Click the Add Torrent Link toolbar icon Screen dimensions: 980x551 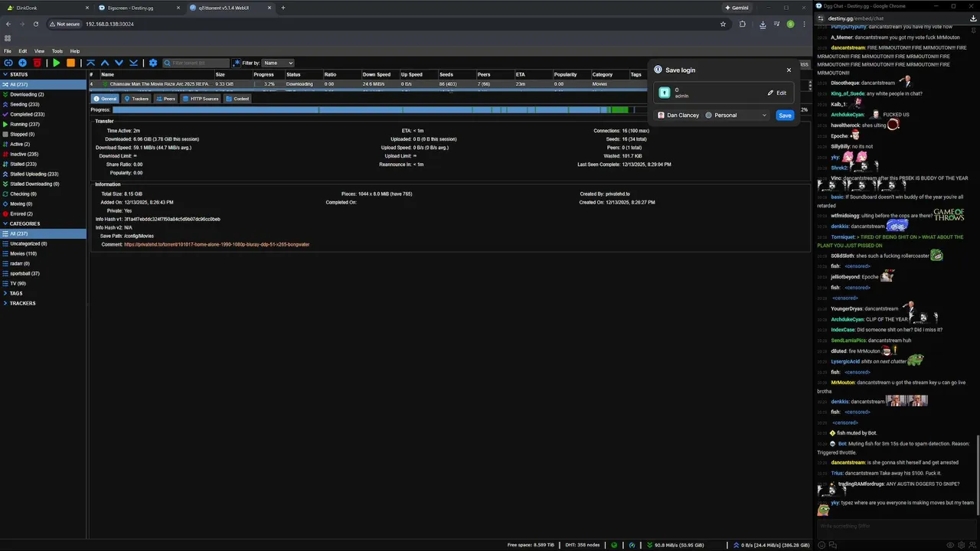(x=8, y=63)
